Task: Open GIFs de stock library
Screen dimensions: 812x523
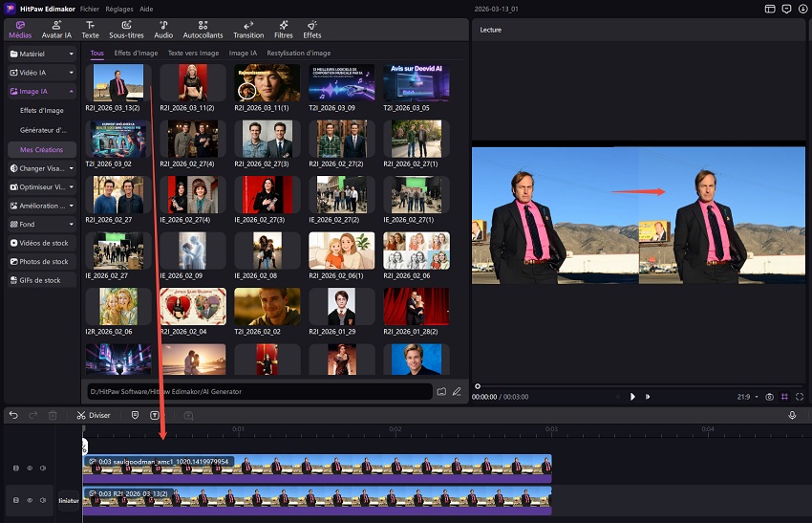Action: point(42,280)
